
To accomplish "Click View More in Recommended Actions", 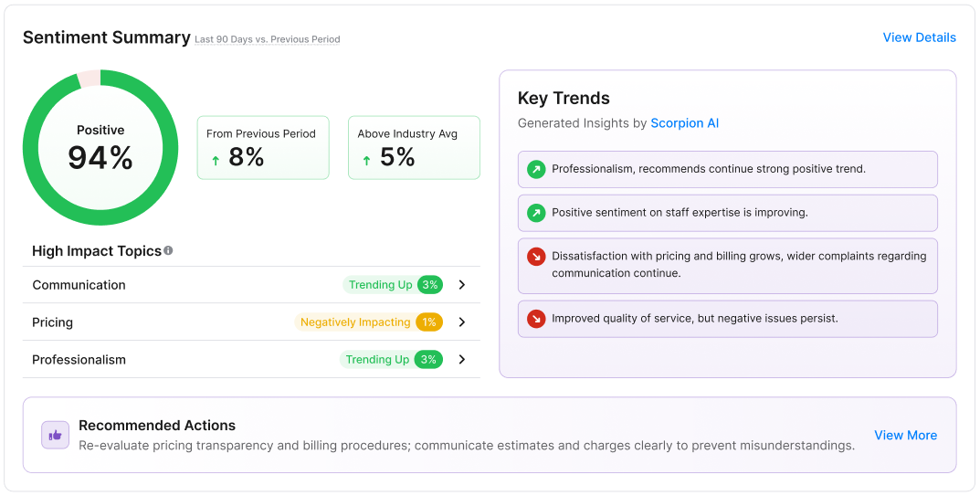I will (x=905, y=435).
